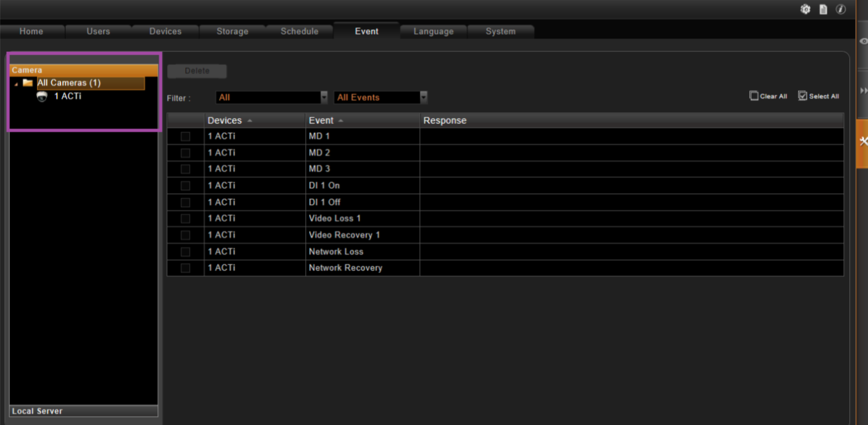Check the box for MD 1 event

[x=185, y=136]
